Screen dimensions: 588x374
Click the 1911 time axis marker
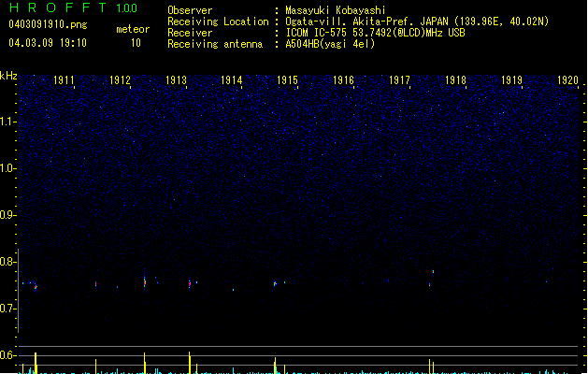64,80
